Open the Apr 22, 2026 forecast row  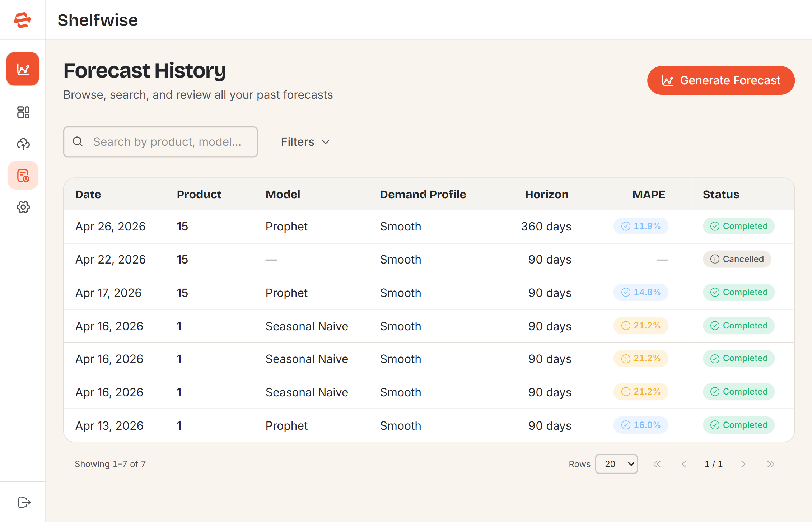(x=429, y=260)
